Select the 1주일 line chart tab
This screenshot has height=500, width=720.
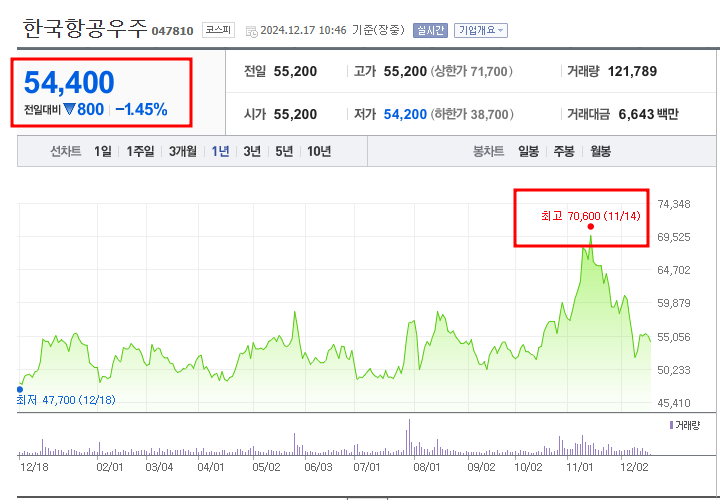(x=141, y=151)
